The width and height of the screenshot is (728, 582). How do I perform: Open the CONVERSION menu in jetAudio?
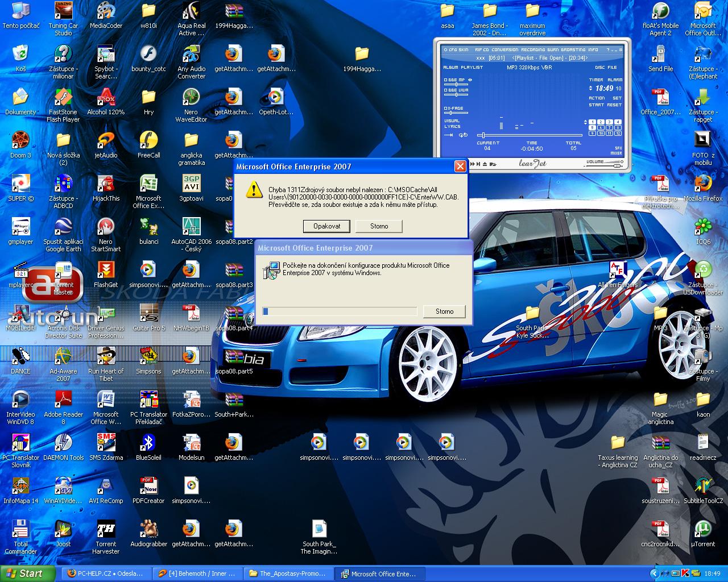[x=505, y=50]
